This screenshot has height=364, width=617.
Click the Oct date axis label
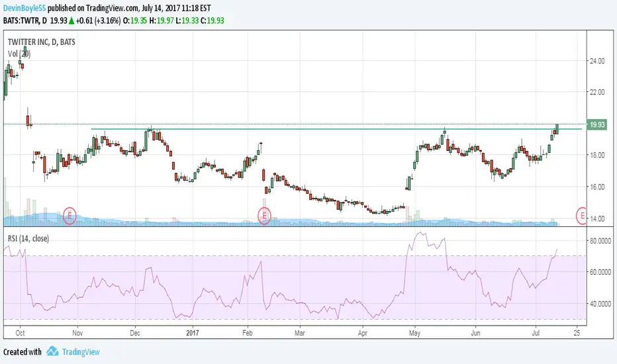[20, 333]
